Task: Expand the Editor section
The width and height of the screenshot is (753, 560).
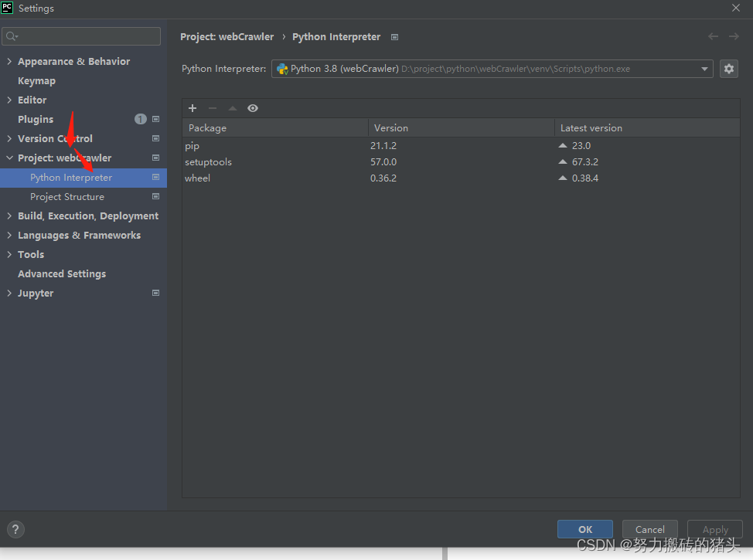Action: 9,100
